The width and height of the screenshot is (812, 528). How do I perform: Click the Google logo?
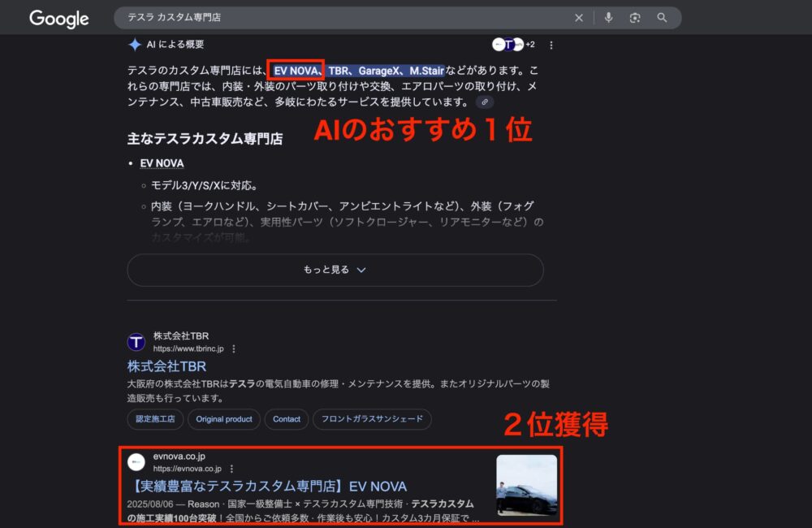coord(58,18)
